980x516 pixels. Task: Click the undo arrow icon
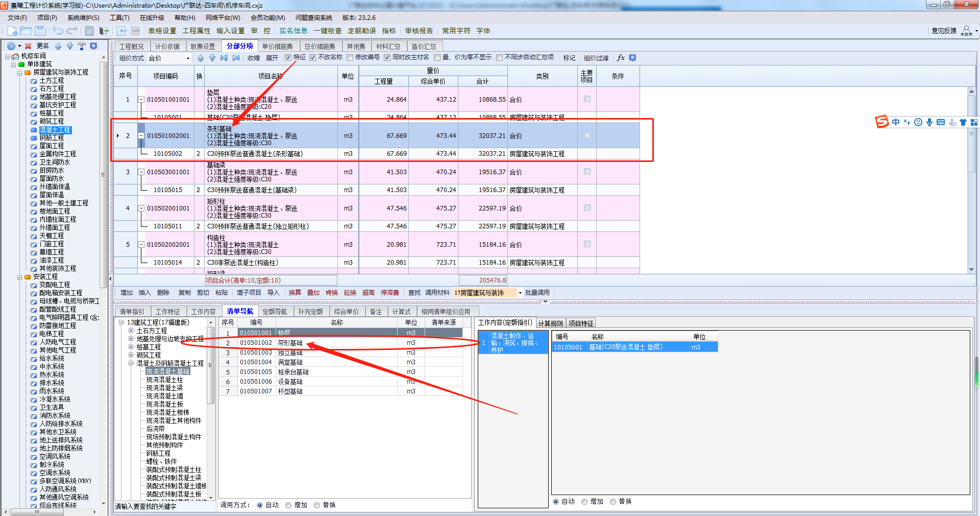click(58, 31)
